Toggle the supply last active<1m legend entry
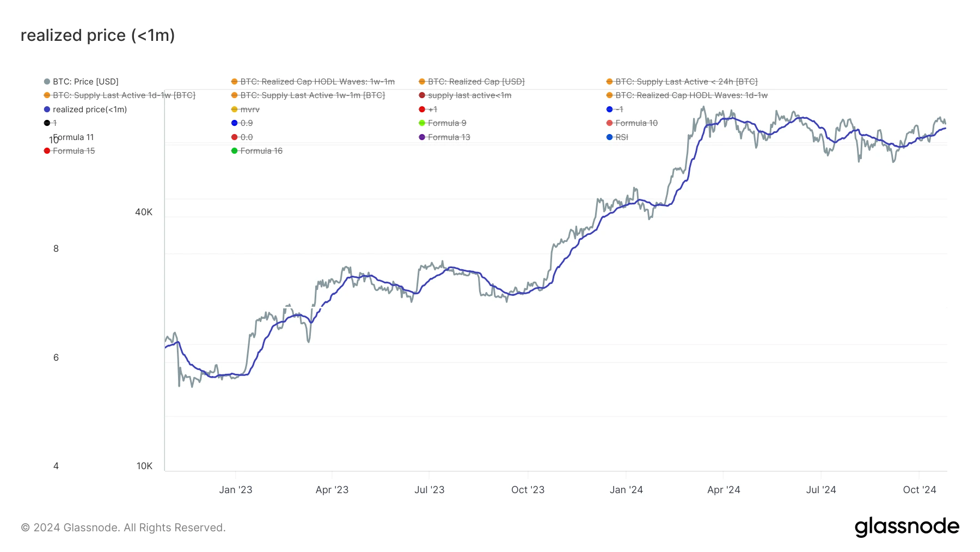The height and width of the screenshot is (552, 980). (465, 95)
